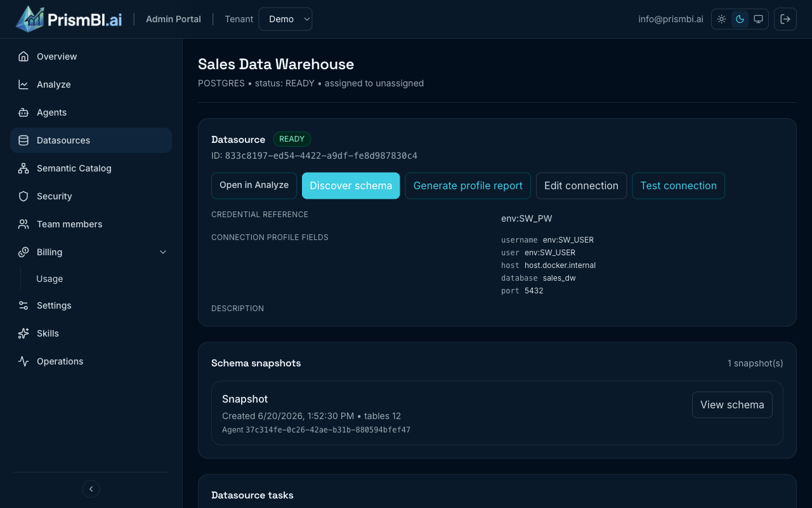Collapse the sidebar with chevron button
The height and width of the screenshot is (508, 812).
point(91,489)
